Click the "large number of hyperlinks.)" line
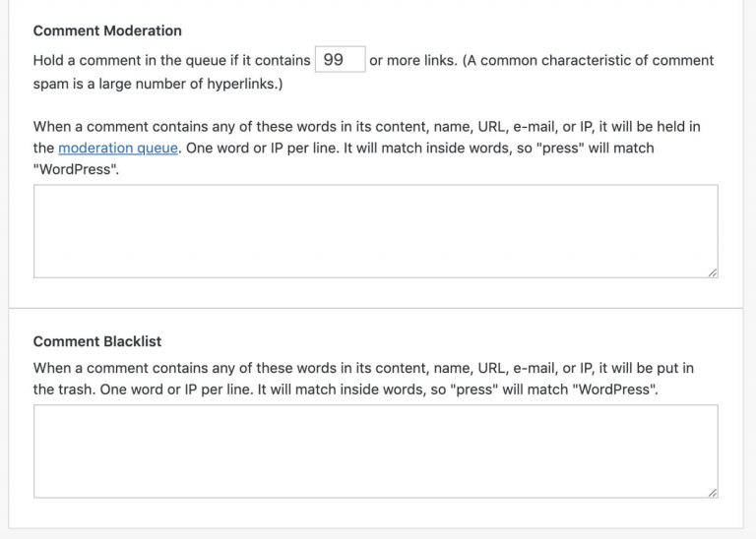This screenshot has height=539, width=756. 191,84
